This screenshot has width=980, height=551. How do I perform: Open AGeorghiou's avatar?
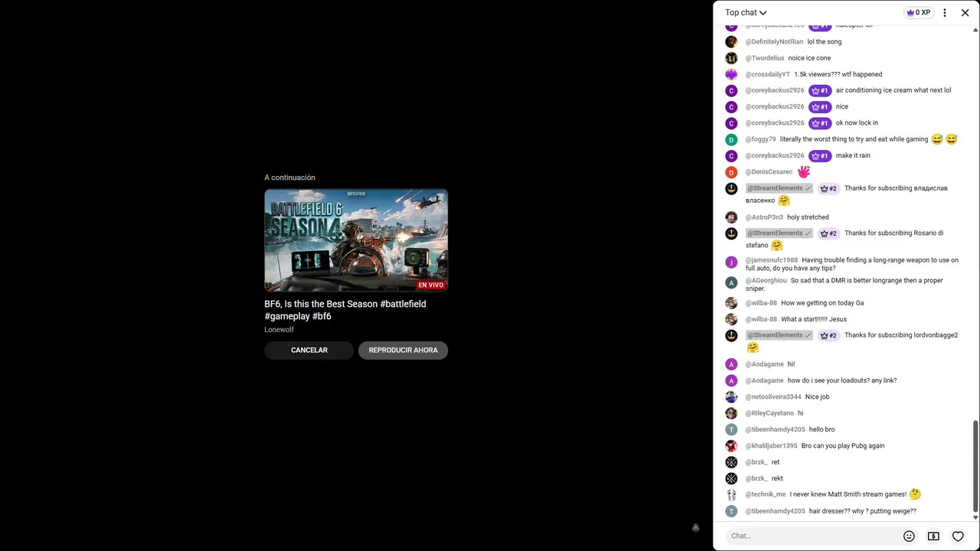tap(731, 282)
